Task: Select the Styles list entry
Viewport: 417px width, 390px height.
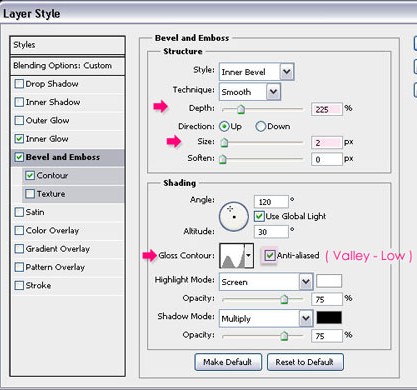Action: click(68, 45)
